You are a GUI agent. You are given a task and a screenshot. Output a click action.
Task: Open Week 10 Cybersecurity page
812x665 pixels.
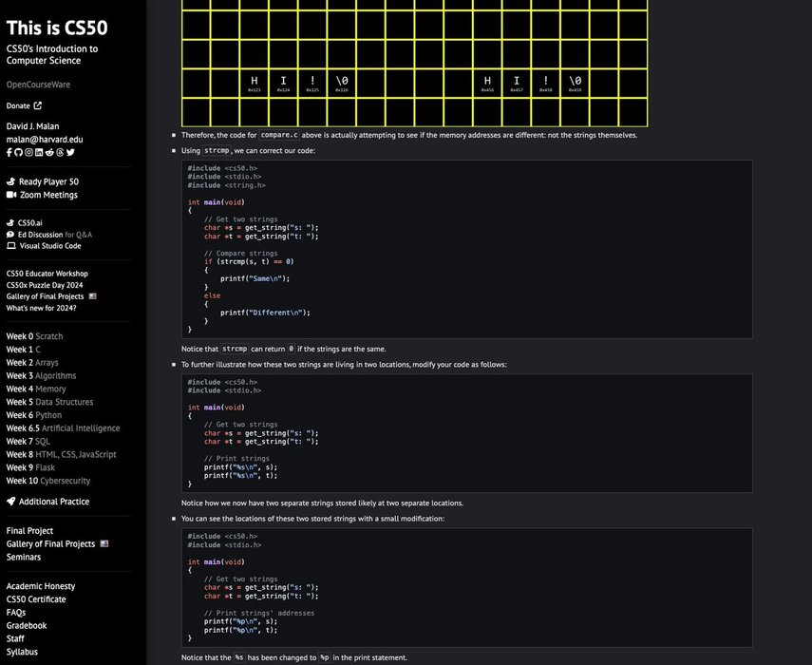48,481
